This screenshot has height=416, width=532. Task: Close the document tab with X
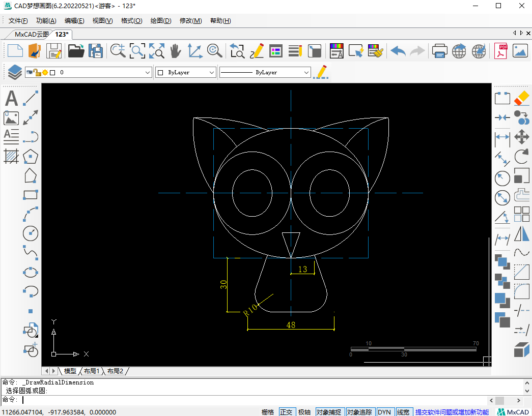(528, 33)
